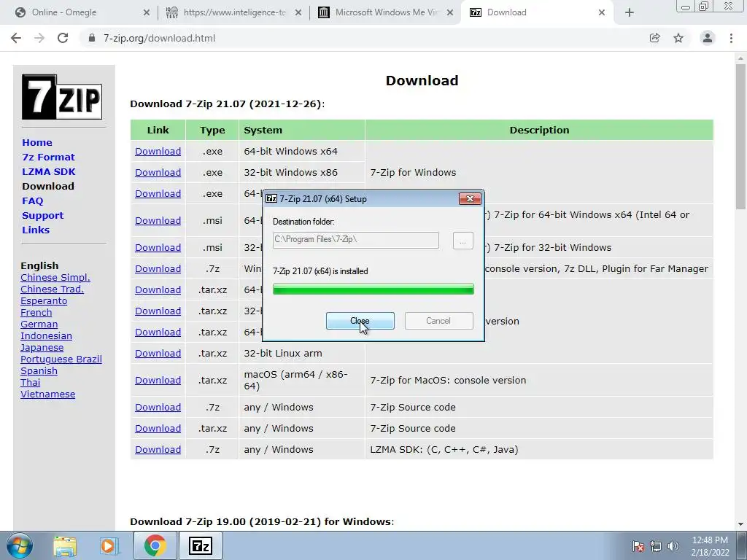Switch the language to Thai

(30, 382)
